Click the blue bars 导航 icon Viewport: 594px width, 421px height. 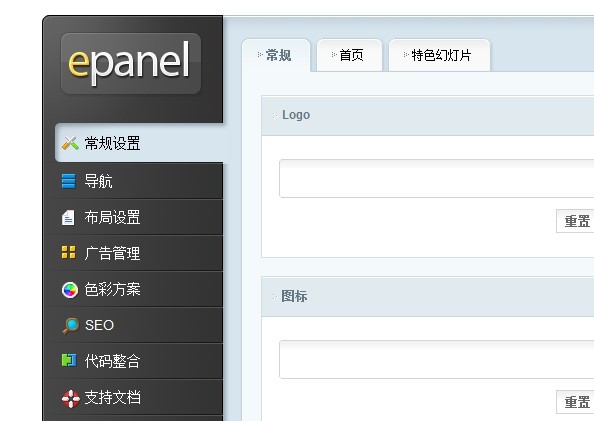[x=69, y=181]
